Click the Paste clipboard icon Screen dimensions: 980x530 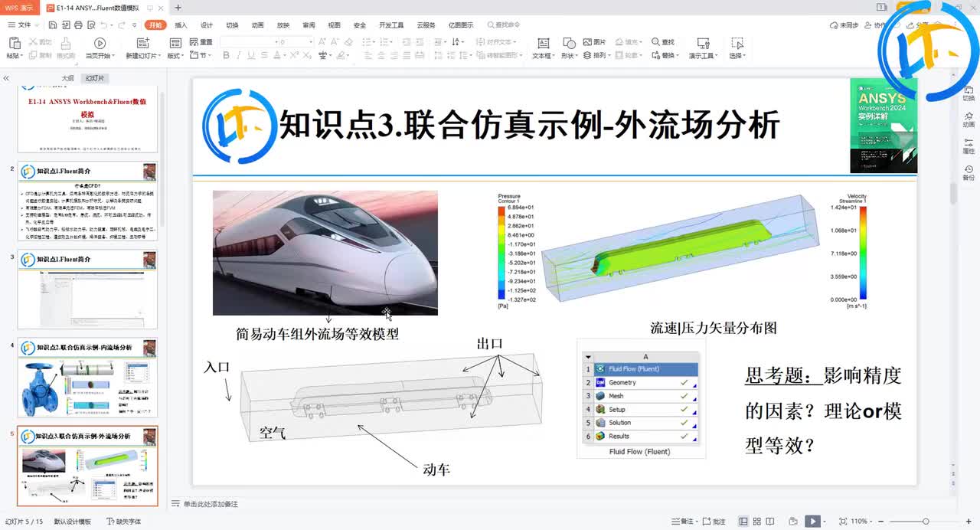[x=14, y=43]
